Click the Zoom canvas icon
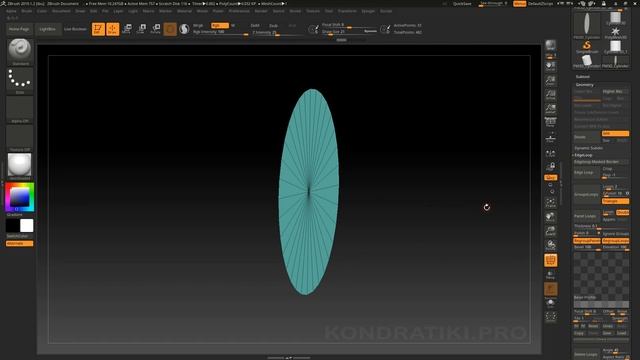This screenshot has width=640, height=360. pyautogui.click(x=551, y=80)
